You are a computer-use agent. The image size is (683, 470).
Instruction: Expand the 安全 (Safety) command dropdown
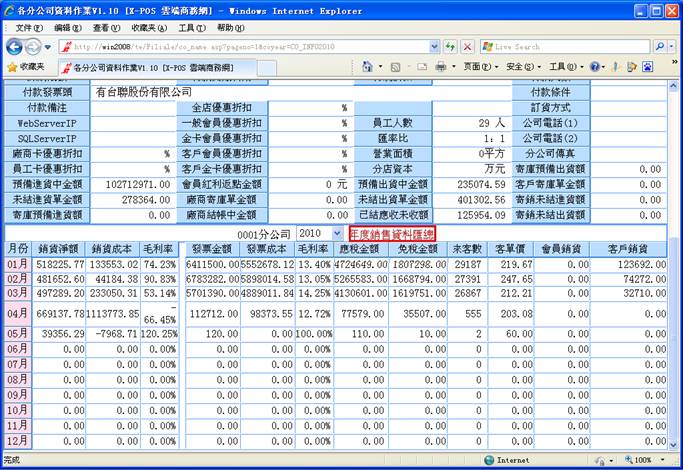tap(520, 67)
